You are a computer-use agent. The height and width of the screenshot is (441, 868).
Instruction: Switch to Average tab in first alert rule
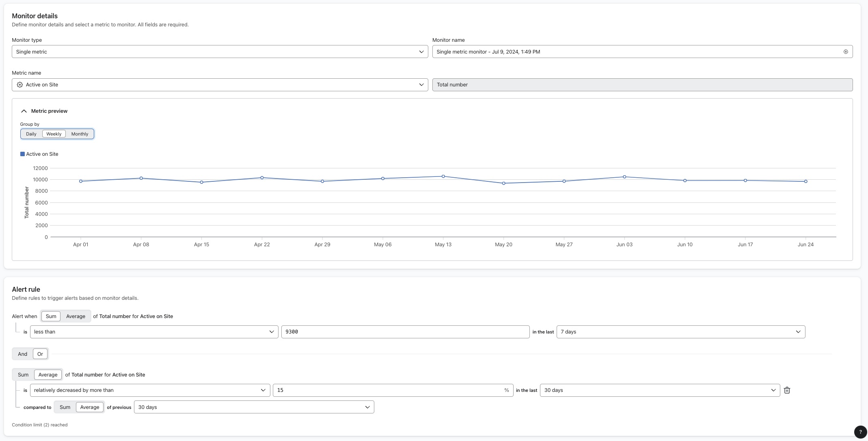(76, 316)
